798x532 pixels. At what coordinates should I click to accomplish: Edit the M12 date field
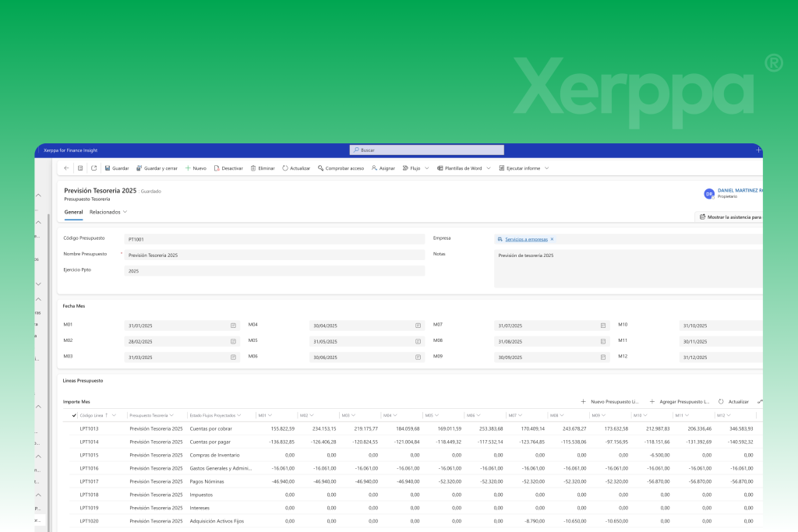pos(721,357)
